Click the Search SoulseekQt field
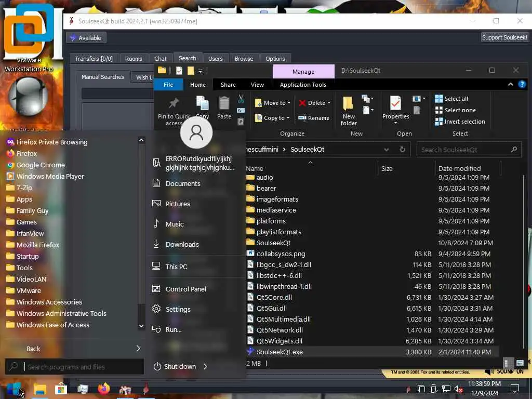Screen dimensions: 532x399 coord(469,150)
